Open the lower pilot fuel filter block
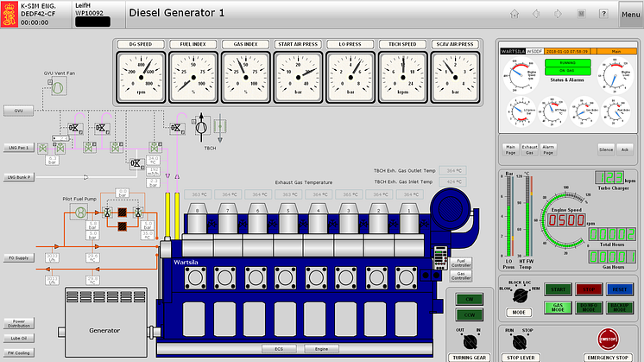This screenshot has width=644, height=362. click(x=122, y=226)
